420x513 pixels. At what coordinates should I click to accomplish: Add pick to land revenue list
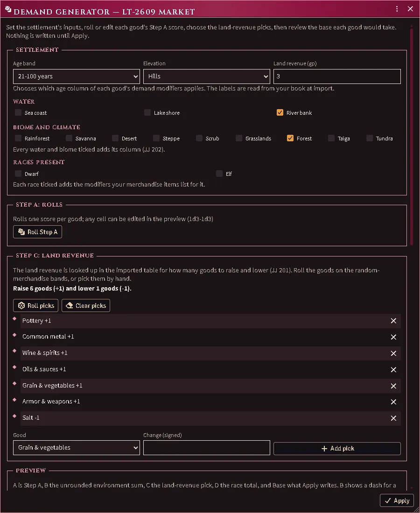[x=337, y=449]
